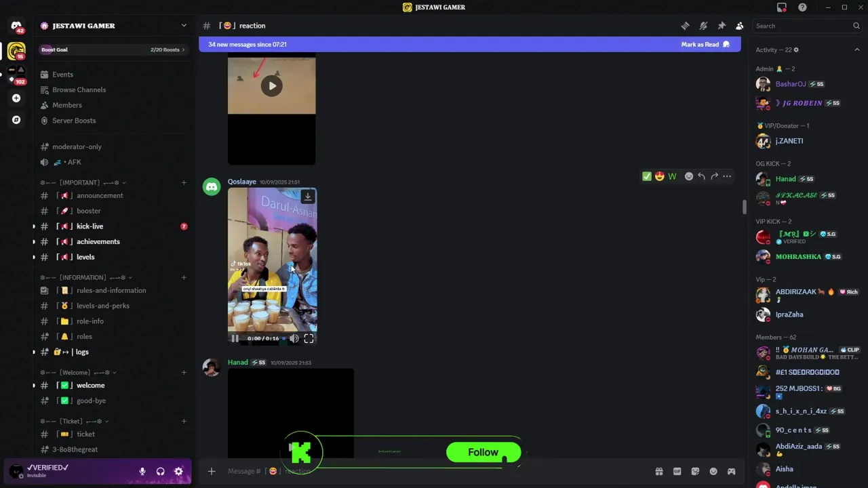The image size is (868, 488).
Task: Open Discover servers compass icon
Action: tap(16, 120)
